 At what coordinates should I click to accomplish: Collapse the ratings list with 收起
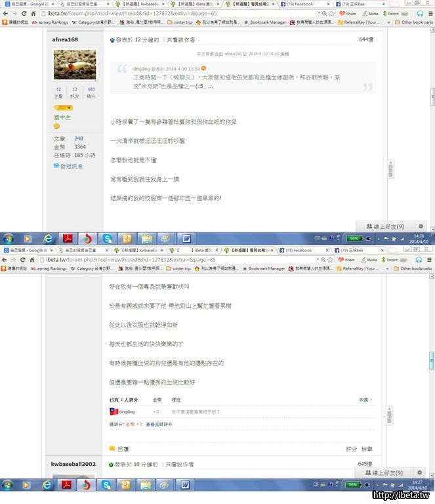click(365, 399)
